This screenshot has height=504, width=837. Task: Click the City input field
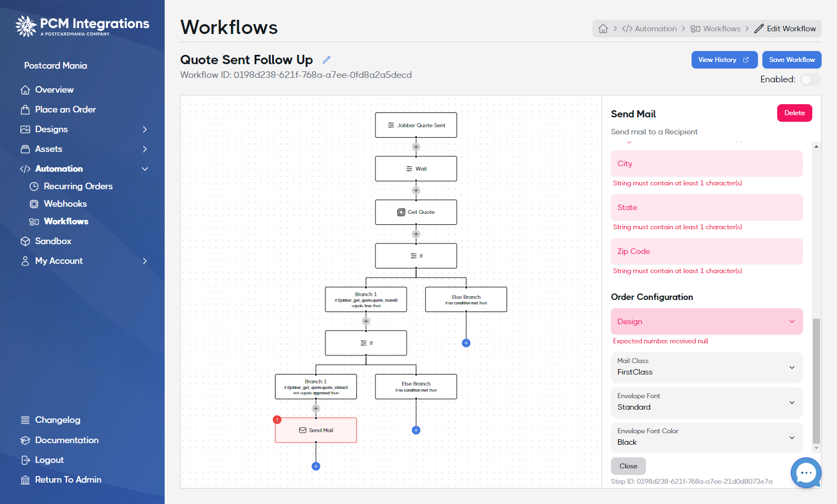pyautogui.click(x=706, y=163)
